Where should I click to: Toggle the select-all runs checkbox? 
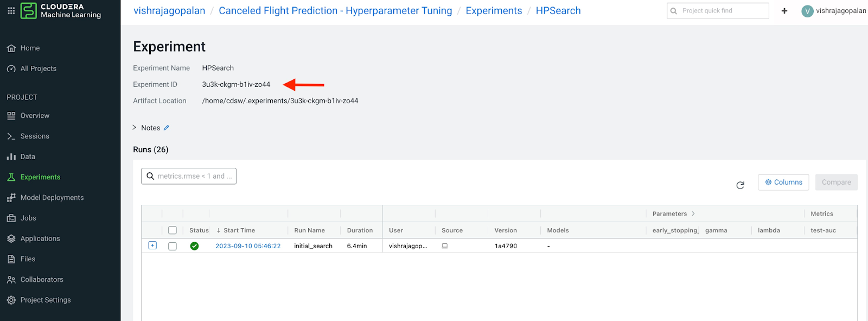coord(173,230)
